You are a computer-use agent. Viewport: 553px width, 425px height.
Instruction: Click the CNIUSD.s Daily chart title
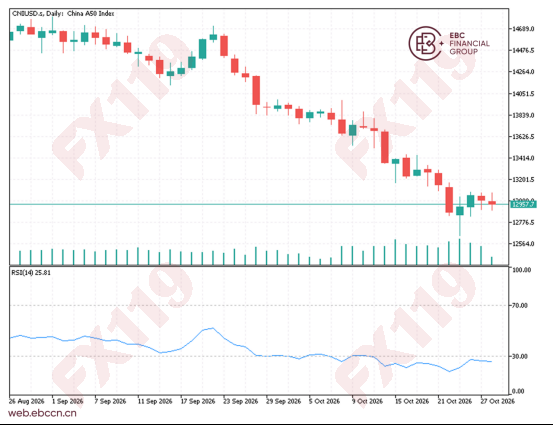63,14
